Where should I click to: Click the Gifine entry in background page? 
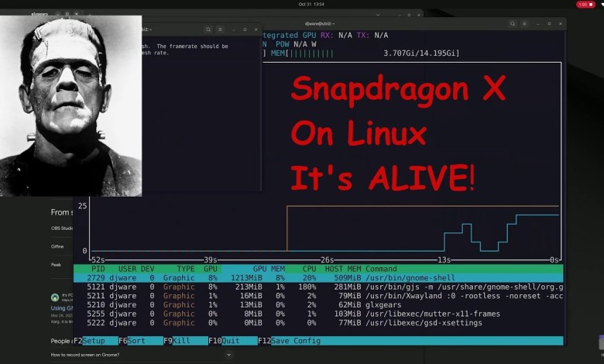click(57, 246)
